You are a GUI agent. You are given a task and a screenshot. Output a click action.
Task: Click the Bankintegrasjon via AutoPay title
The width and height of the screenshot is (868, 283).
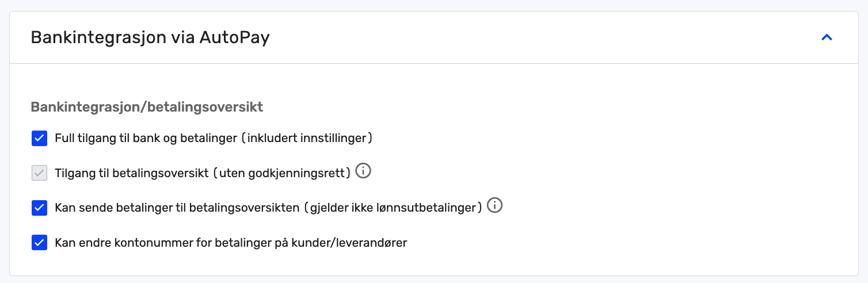point(150,37)
